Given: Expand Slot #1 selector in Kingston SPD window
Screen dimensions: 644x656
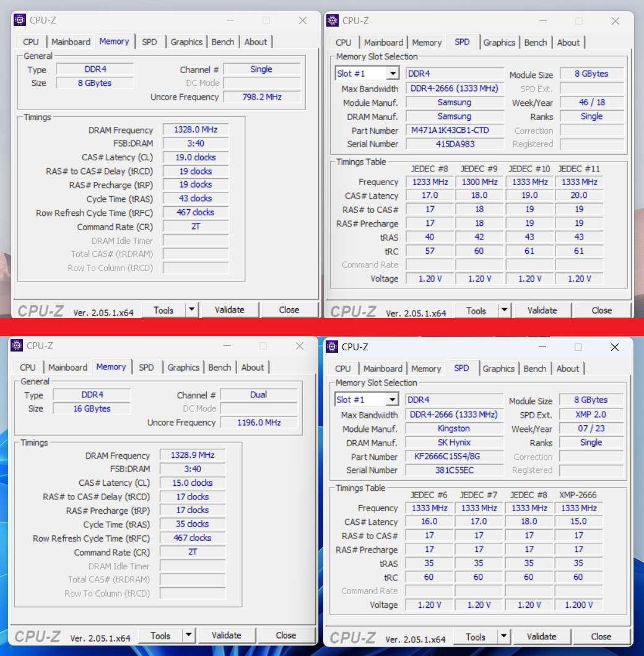Looking at the screenshot, I should (392, 400).
